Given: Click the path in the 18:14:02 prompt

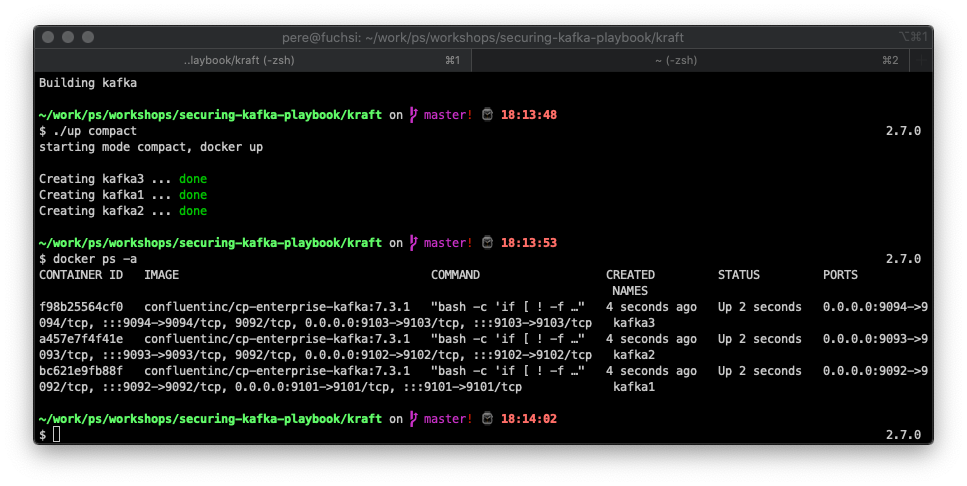Looking at the screenshot, I should (210, 419).
